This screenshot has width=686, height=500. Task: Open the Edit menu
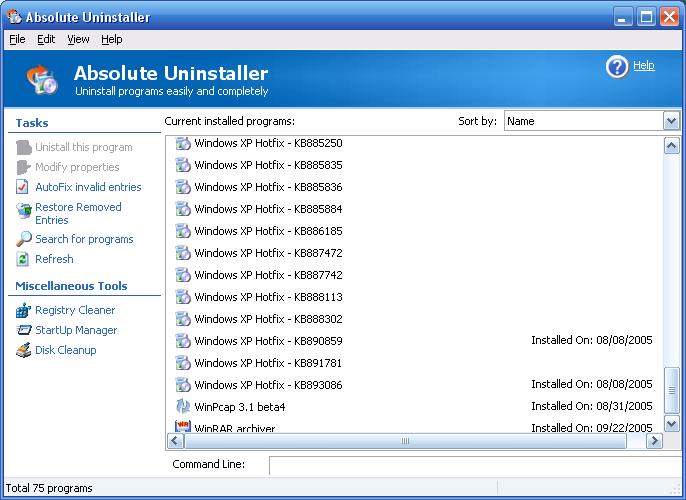46,39
